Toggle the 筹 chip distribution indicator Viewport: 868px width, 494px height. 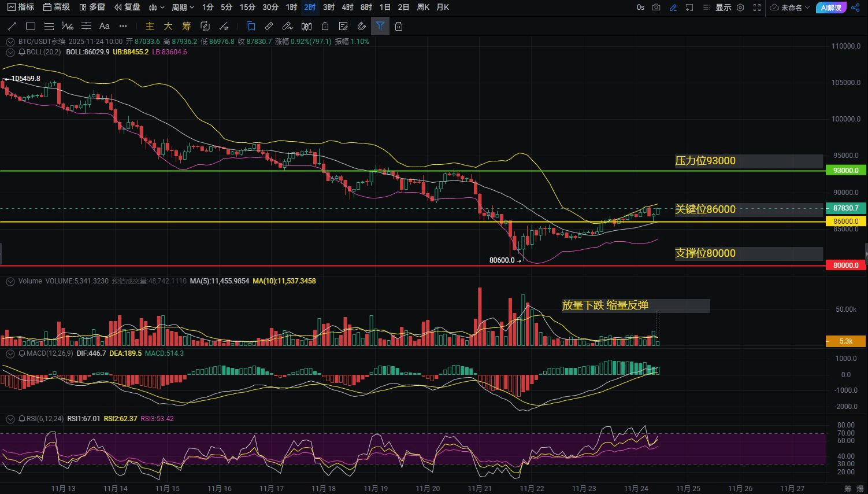click(x=187, y=26)
